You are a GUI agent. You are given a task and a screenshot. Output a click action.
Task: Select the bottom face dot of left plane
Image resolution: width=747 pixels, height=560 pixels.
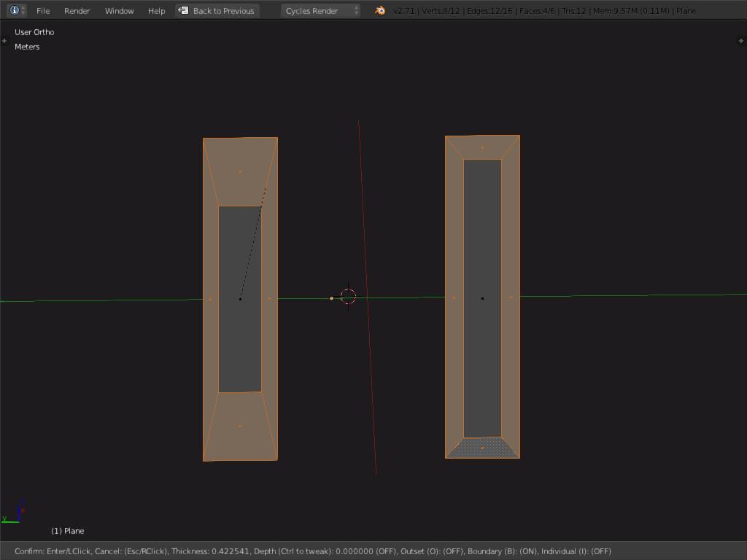click(240, 426)
